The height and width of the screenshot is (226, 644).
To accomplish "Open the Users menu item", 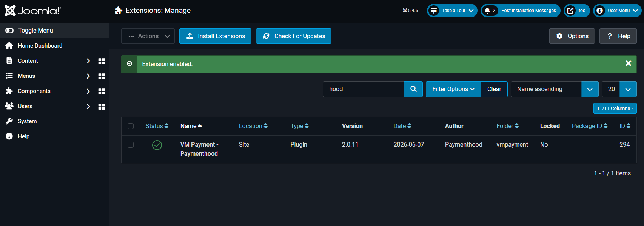I will (x=25, y=106).
